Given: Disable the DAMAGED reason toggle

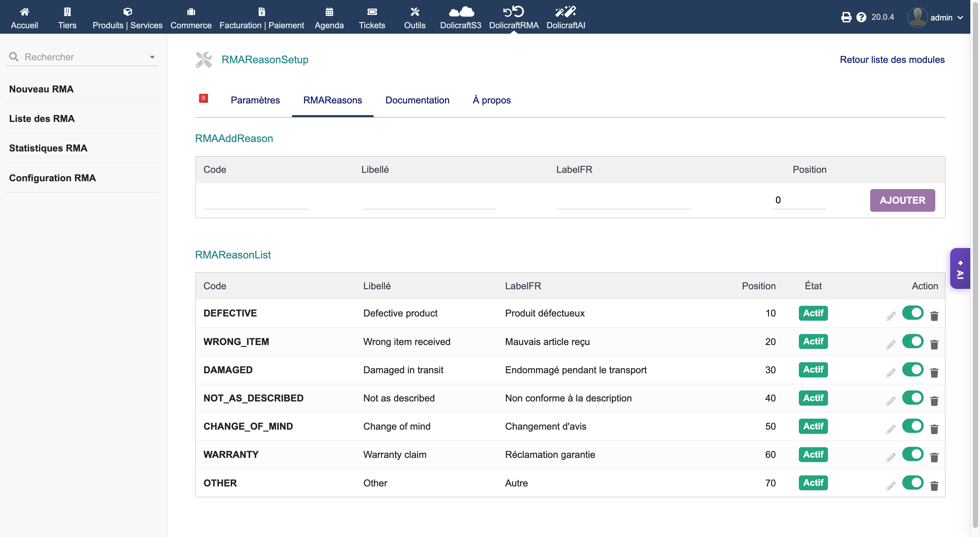Looking at the screenshot, I should [x=912, y=369].
